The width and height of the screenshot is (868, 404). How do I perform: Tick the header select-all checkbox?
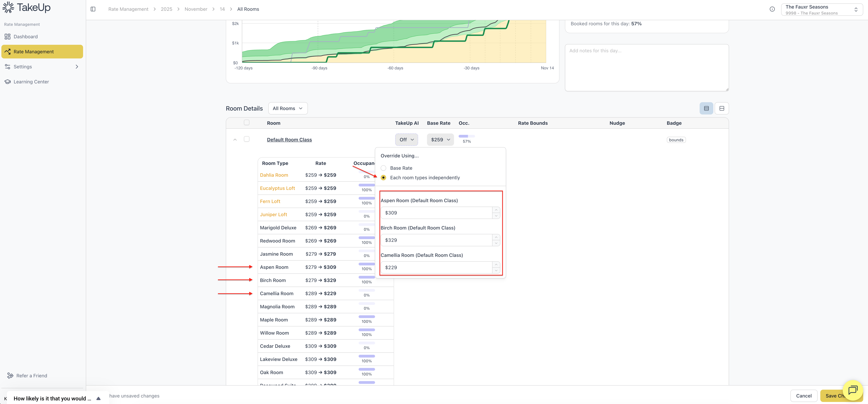tap(247, 123)
